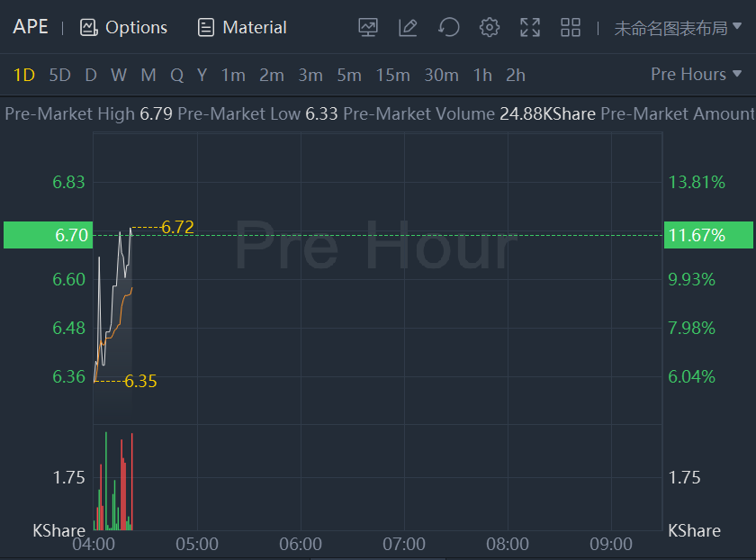The width and height of the screenshot is (756, 560).
Task: Select the 1D timeframe tab
Action: [x=23, y=75]
